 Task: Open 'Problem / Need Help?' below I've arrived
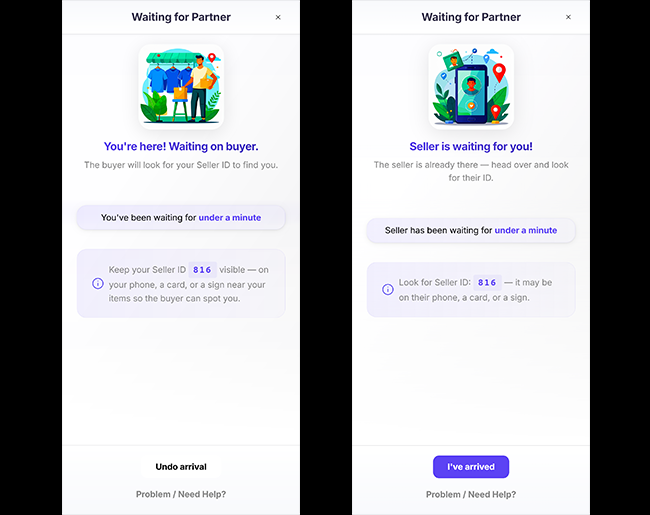pyautogui.click(x=471, y=494)
